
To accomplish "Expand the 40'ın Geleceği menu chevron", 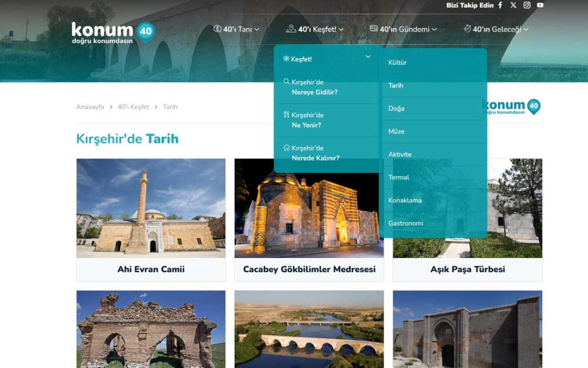I will click(x=526, y=29).
